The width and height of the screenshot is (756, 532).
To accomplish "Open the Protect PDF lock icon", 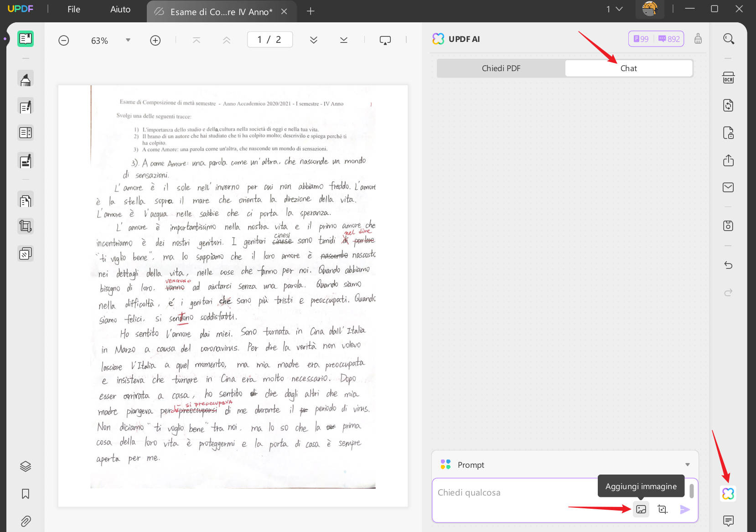I will tap(728, 133).
